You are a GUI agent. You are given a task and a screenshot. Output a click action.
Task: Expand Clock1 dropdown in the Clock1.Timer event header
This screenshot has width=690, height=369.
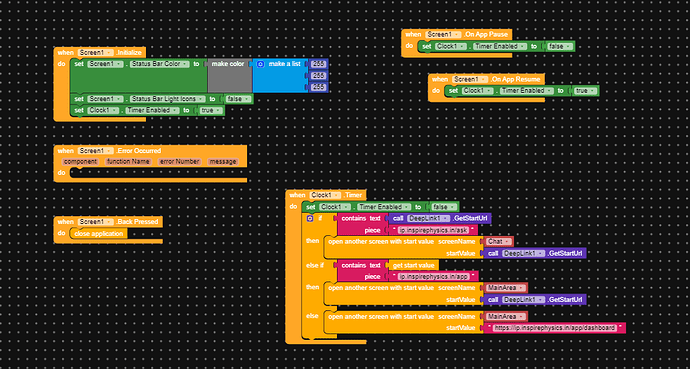[325, 195]
